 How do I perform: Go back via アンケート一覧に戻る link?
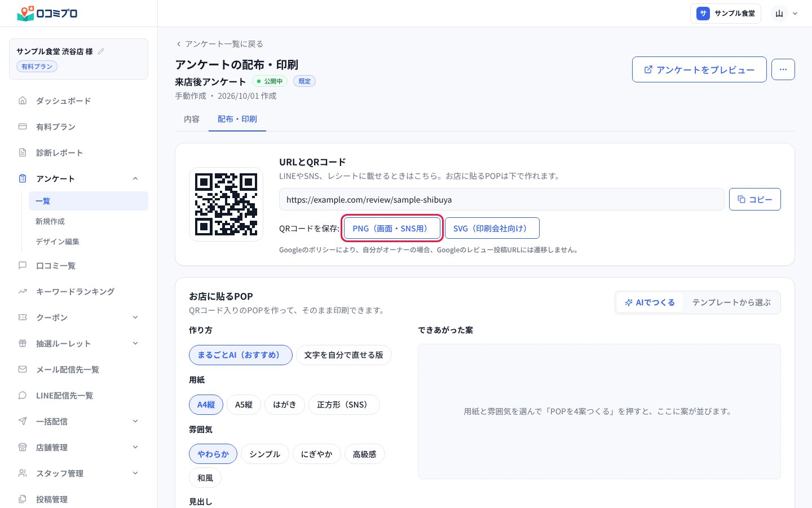(x=219, y=44)
